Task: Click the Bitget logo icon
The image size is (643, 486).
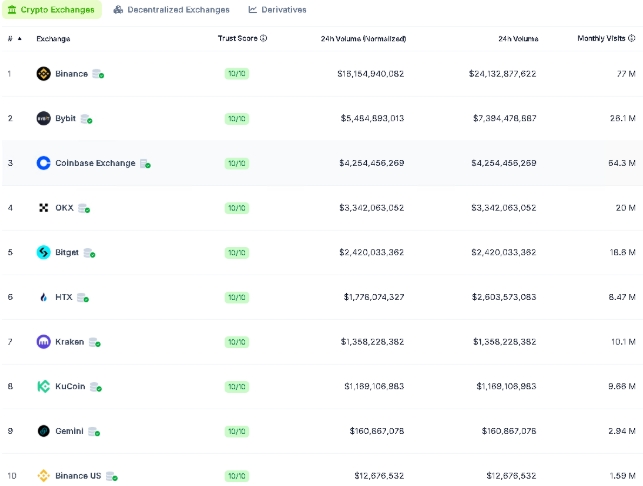Action: click(43, 253)
